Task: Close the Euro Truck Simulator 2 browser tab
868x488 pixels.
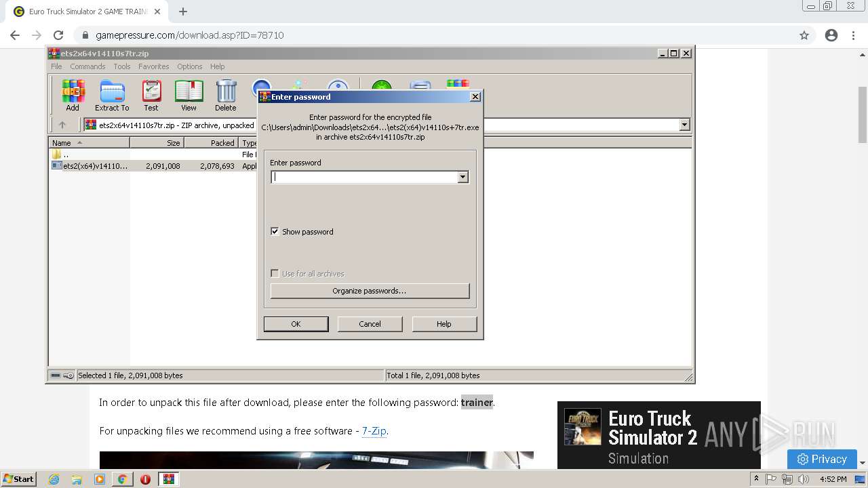Action: pyautogui.click(x=157, y=12)
